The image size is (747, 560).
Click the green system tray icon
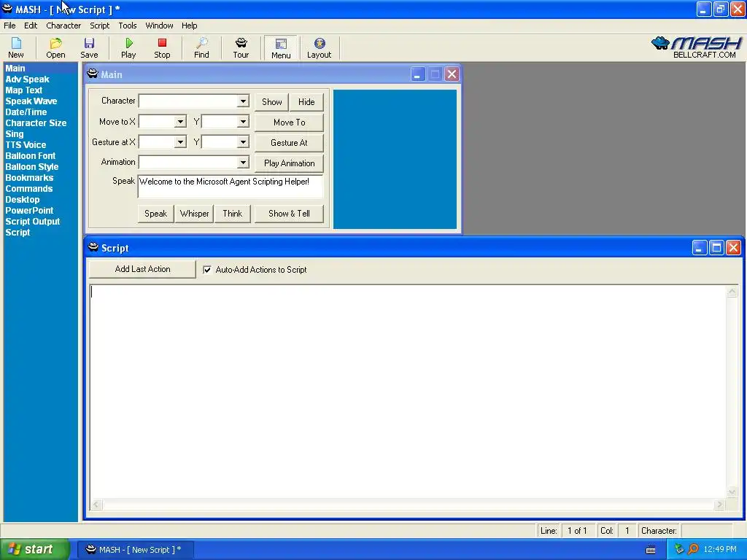pos(679,549)
